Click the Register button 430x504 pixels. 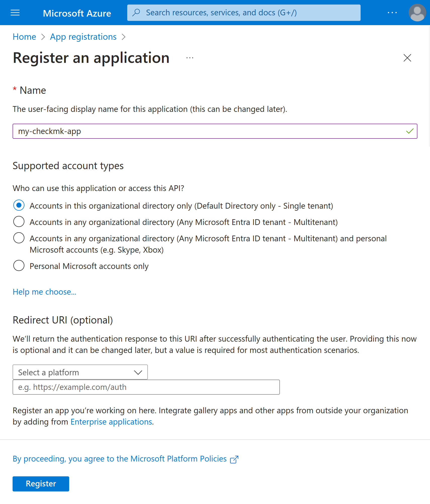[x=40, y=483]
